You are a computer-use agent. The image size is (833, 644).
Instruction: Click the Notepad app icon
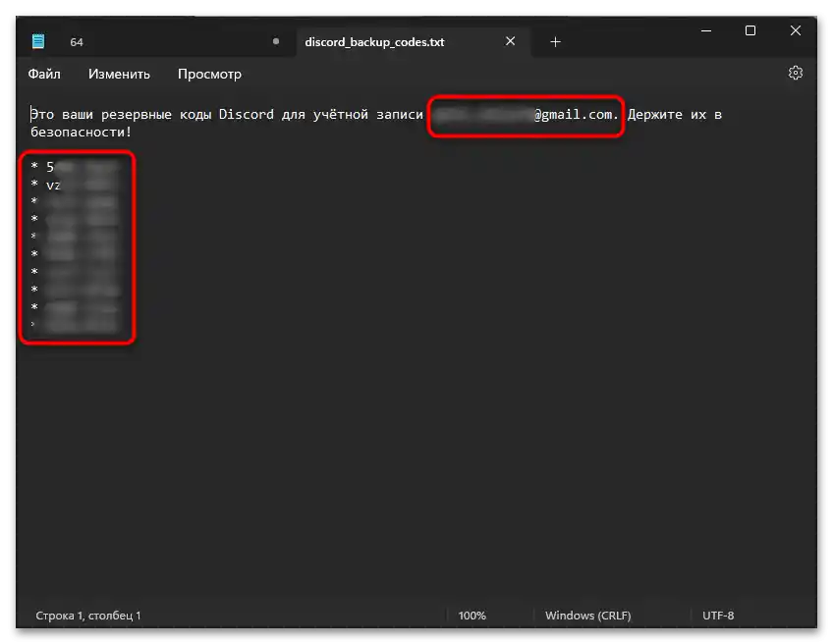(x=38, y=41)
